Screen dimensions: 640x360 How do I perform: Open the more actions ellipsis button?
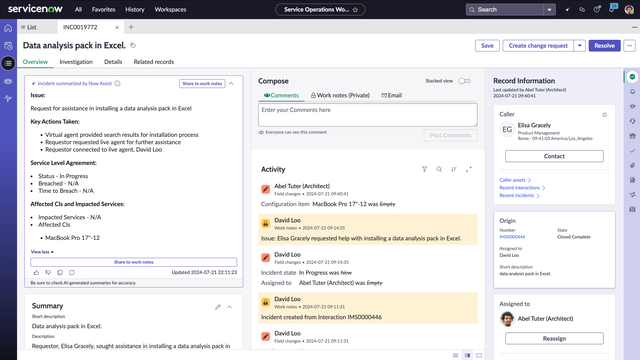pyautogui.click(x=629, y=46)
